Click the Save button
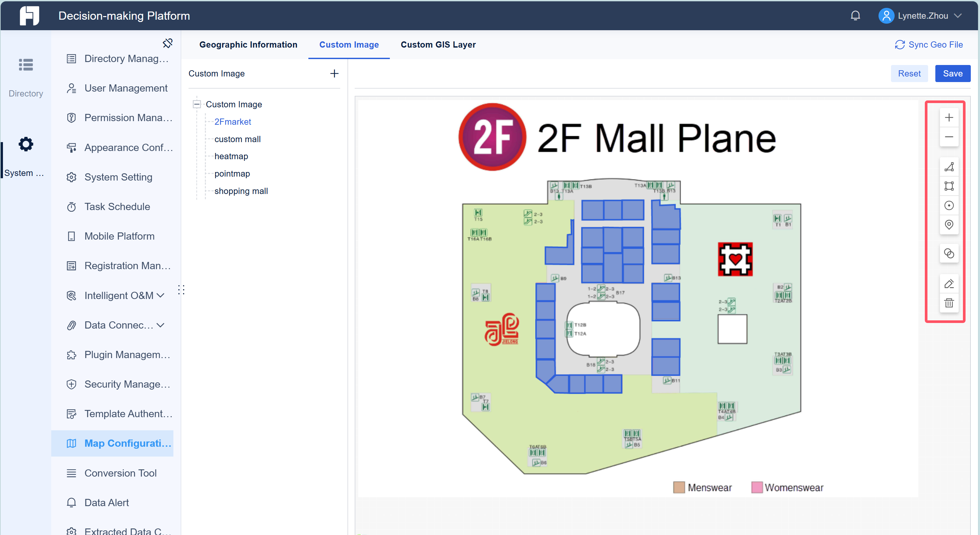Image resolution: width=980 pixels, height=535 pixels. click(953, 74)
